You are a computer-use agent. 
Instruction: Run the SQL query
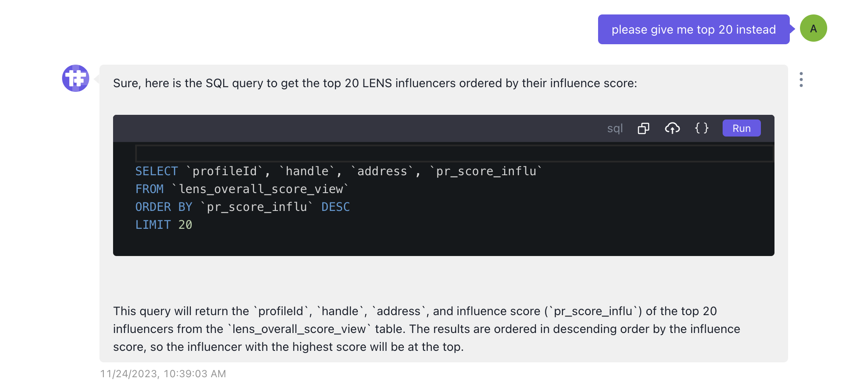click(741, 128)
